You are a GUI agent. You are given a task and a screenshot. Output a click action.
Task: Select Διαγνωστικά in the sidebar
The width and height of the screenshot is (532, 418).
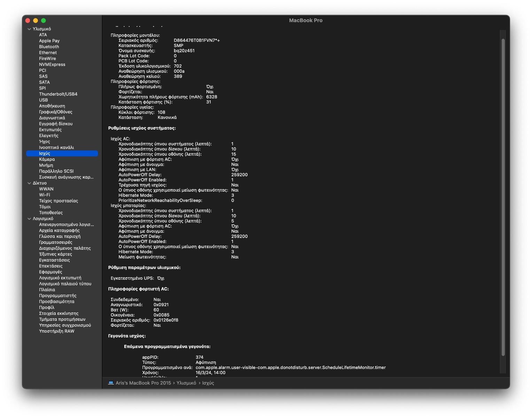click(x=52, y=118)
